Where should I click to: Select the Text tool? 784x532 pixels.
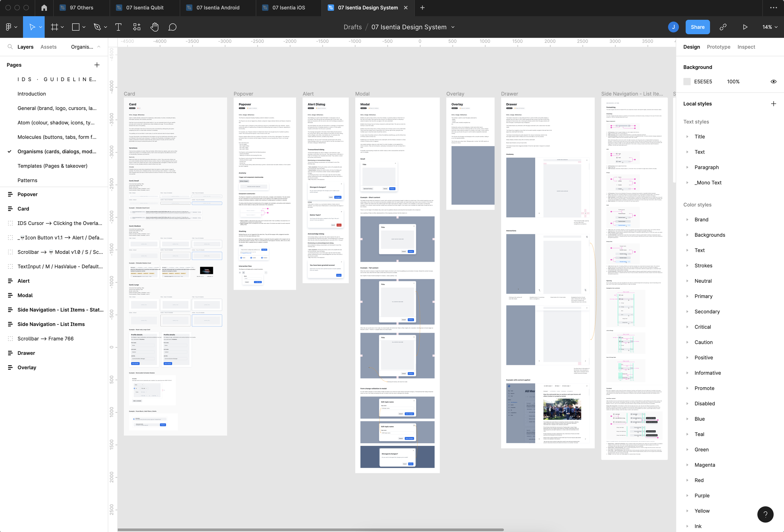[118, 27]
